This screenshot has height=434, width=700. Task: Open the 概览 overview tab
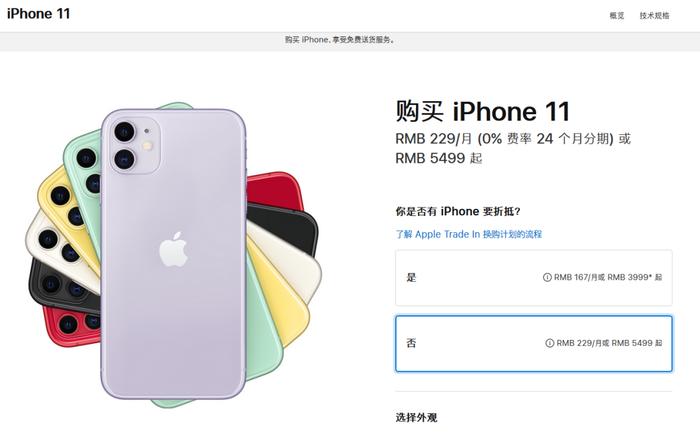(617, 16)
